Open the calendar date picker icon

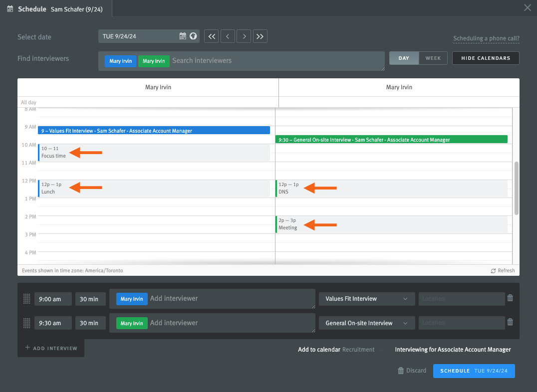[x=183, y=36]
